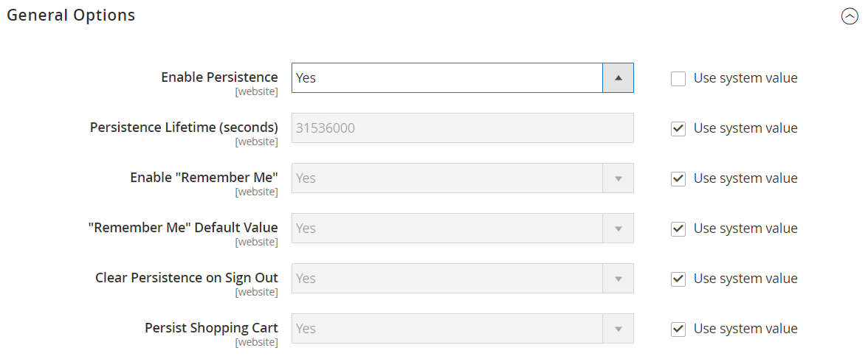Toggle Use system value for Enable Persistence
Image resolution: width=868 pixels, height=359 pixels.
(678, 79)
